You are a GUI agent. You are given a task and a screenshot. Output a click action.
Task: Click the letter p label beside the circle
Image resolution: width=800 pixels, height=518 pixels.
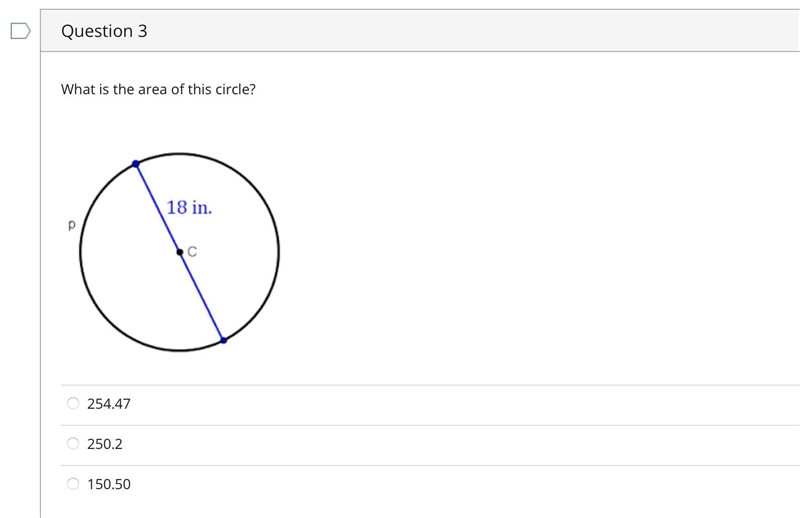pyautogui.click(x=71, y=224)
